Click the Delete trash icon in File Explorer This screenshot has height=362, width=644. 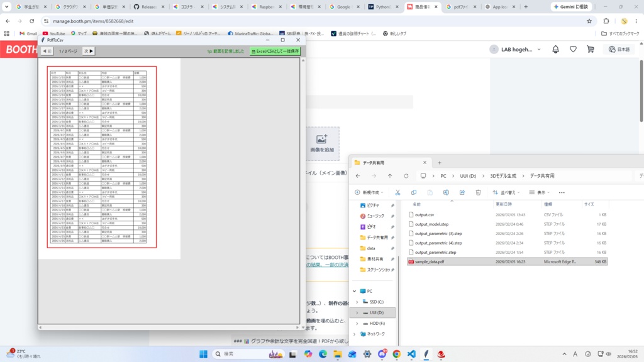pos(478,192)
